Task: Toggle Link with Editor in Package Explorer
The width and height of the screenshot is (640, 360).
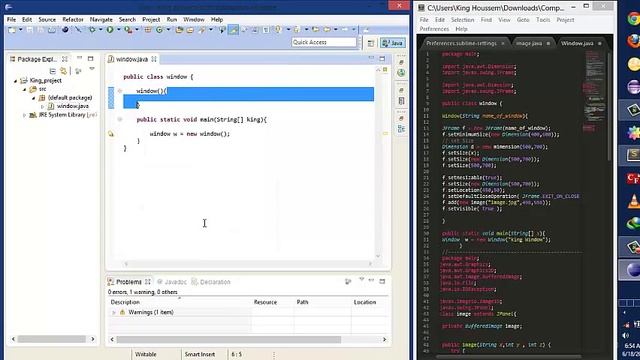Action: coord(63,71)
